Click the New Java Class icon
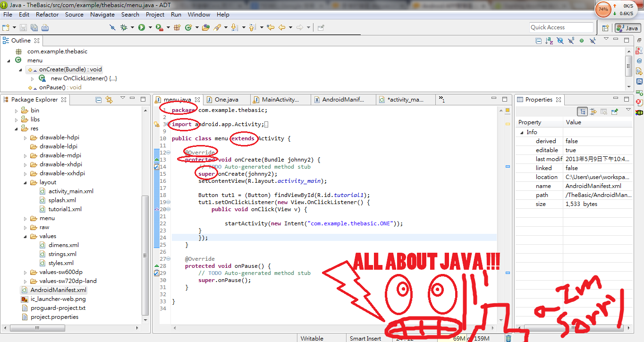The image size is (644, 342). [188, 27]
